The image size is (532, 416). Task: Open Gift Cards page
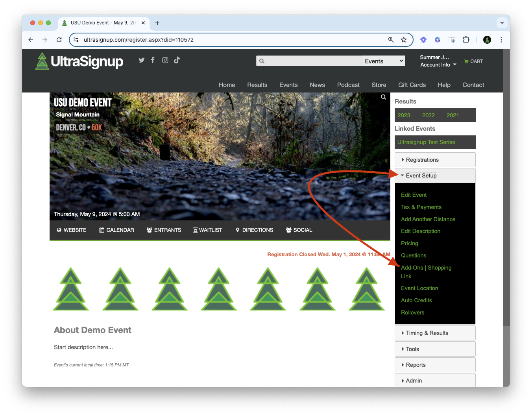[412, 85]
